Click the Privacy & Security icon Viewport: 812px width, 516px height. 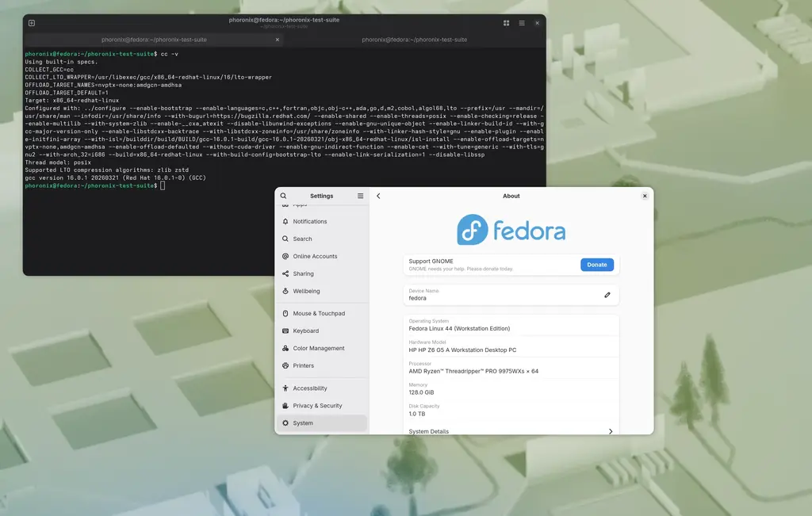(x=285, y=406)
